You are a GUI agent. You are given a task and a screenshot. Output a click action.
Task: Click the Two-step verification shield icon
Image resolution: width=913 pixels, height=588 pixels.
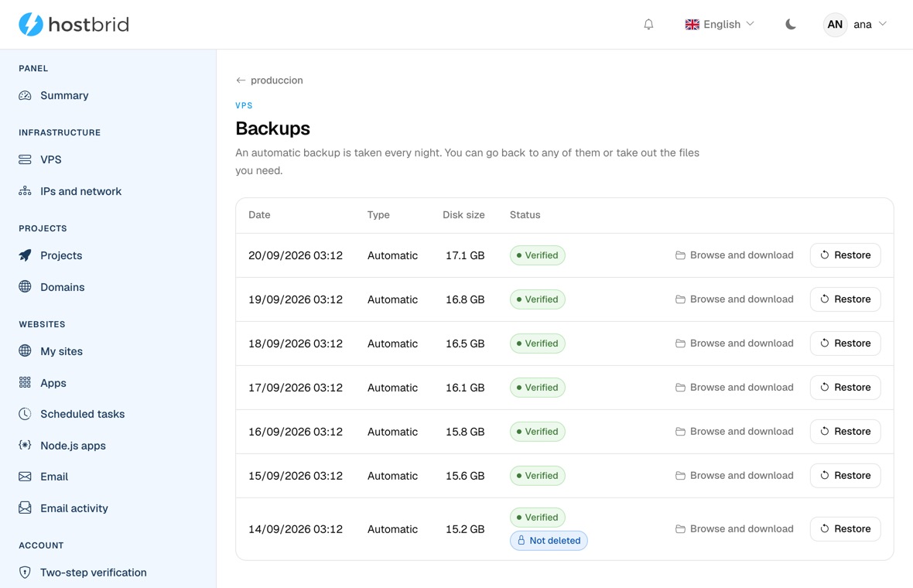click(25, 573)
